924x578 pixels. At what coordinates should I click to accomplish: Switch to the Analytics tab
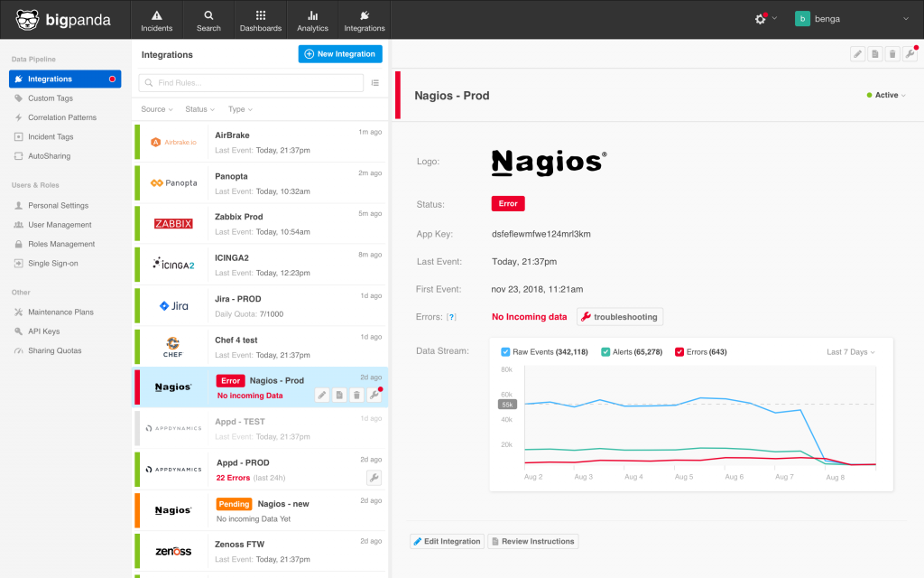pos(312,20)
